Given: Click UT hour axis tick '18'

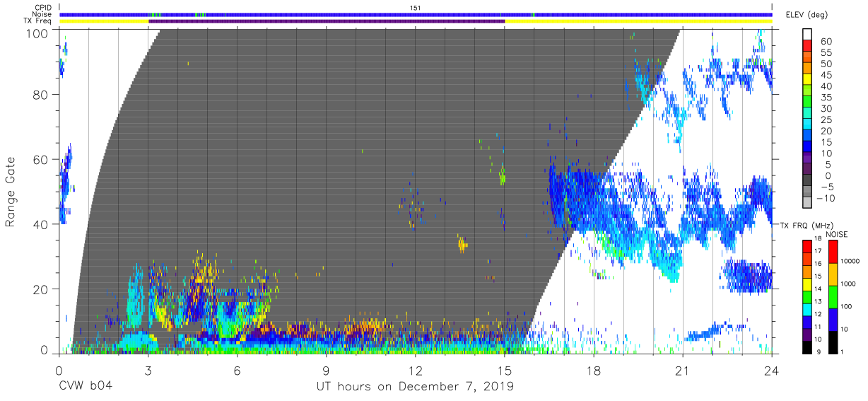Looking at the screenshot, I should pos(593,371).
